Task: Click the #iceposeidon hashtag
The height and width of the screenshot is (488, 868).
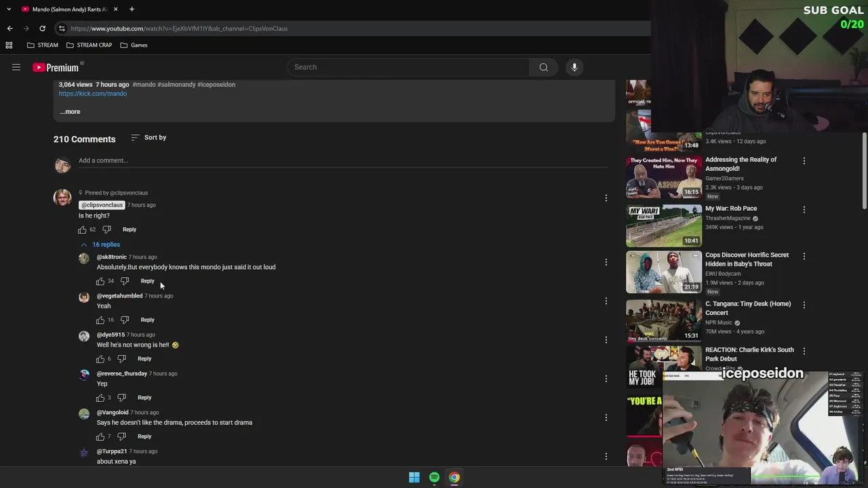Action: point(216,85)
